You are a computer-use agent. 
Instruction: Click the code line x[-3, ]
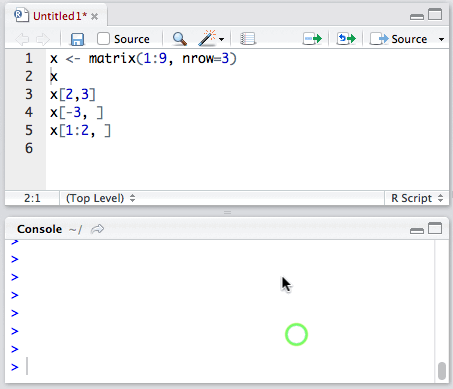pos(76,113)
